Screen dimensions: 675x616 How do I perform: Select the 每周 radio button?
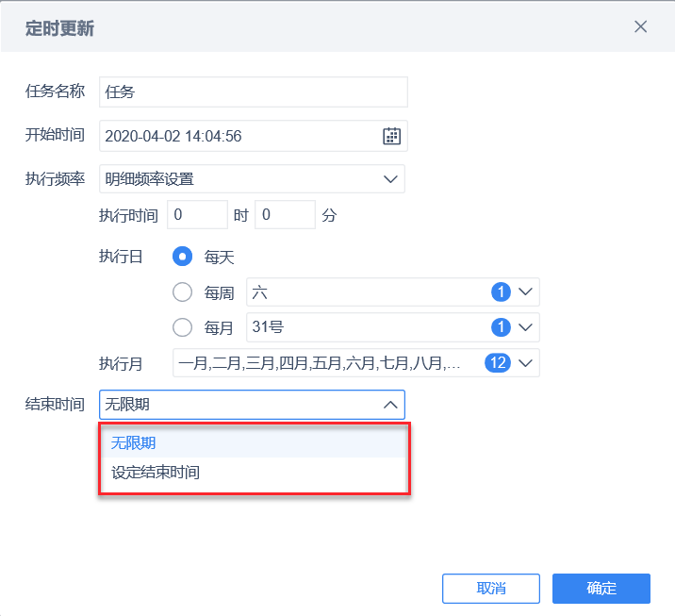tap(182, 292)
